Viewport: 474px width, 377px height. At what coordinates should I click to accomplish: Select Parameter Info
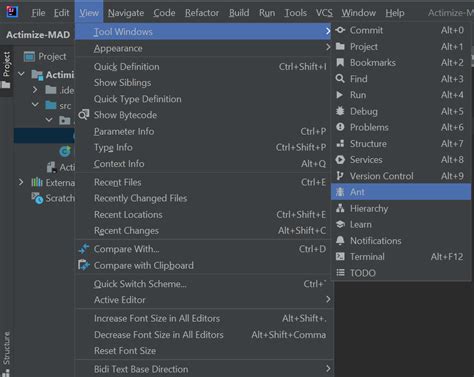(x=203, y=131)
